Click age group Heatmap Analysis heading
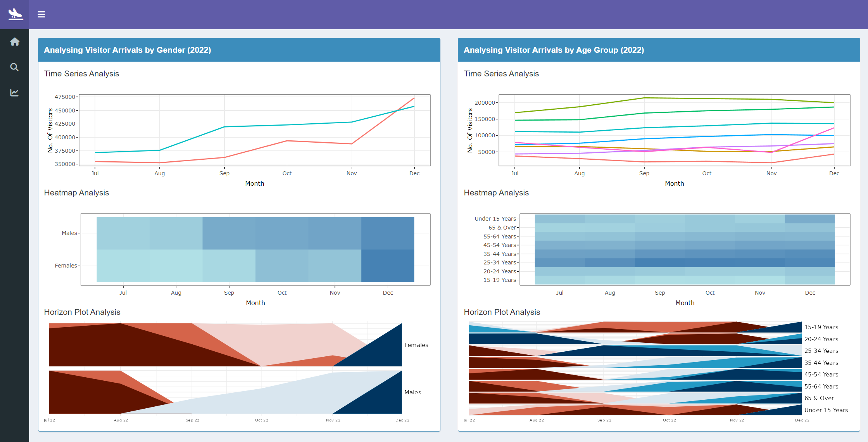This screenshot has width=868, height=442. [x=496, y=193]
